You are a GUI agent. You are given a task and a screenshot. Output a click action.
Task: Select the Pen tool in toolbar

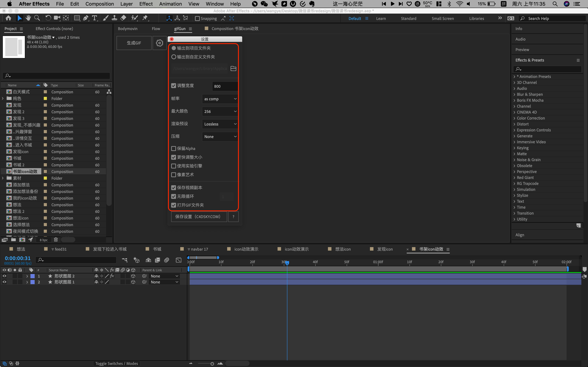click(86, 18)
